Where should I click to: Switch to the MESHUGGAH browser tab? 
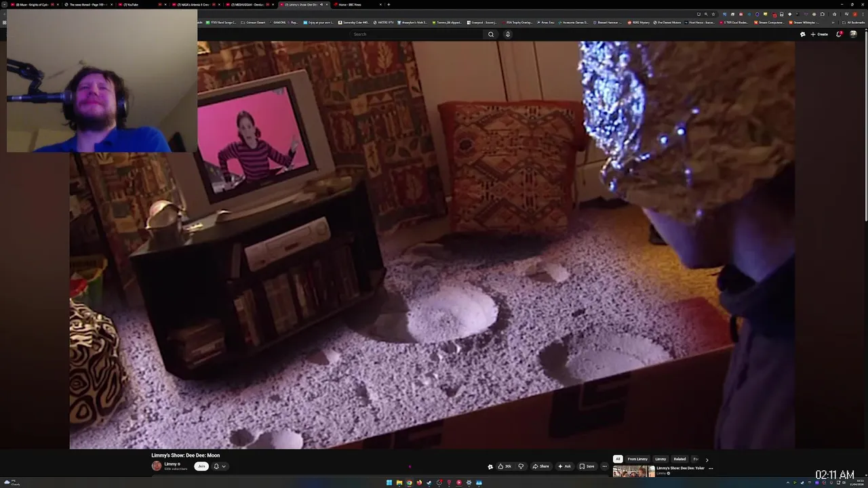[x=248, y=5]
